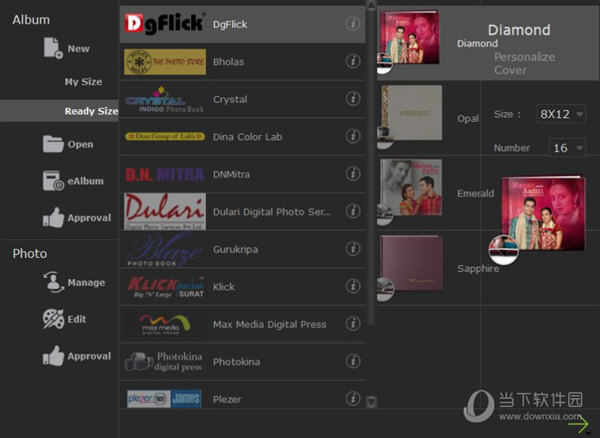Click the Photo Manage icon
Image resolution: width=600 pixels, height=438 pixels.
[53, 282]
